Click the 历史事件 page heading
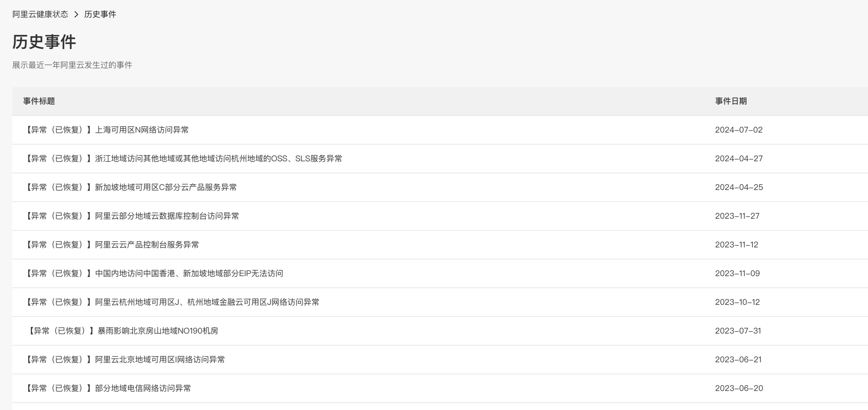 coord(44,42)
